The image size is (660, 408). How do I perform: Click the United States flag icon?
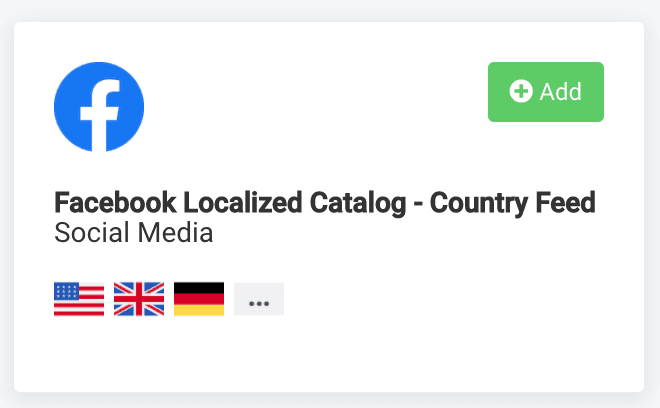(79, 299)
